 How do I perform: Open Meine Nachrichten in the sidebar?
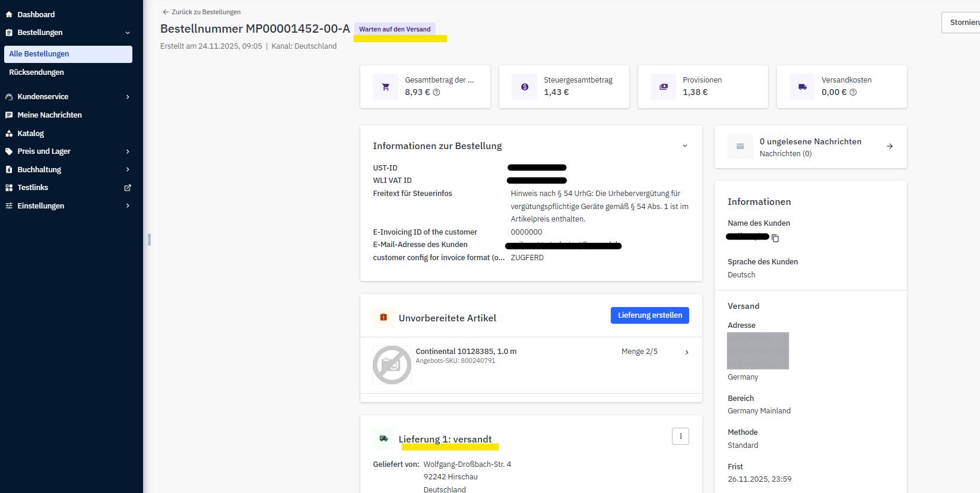coord(49,115)
